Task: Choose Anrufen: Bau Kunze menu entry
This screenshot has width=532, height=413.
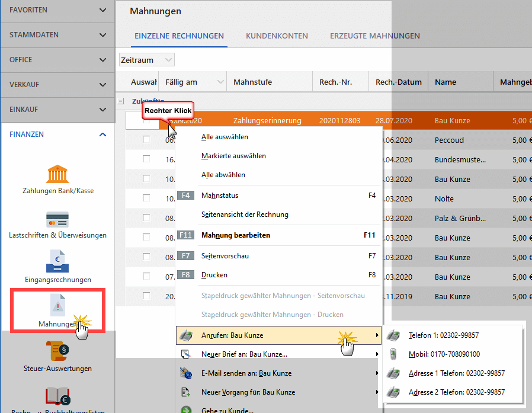Action: 279,335
